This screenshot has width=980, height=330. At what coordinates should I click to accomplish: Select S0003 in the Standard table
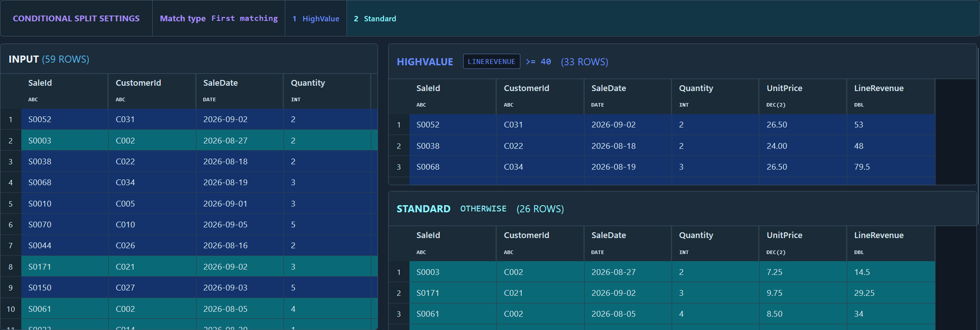(453, 272)
